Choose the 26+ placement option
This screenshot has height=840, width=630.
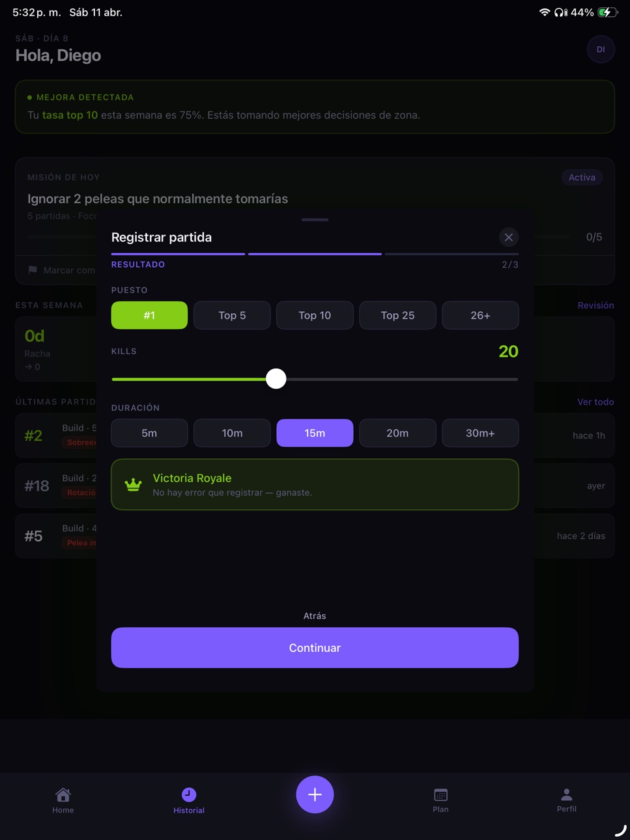[x=480, y=315]
